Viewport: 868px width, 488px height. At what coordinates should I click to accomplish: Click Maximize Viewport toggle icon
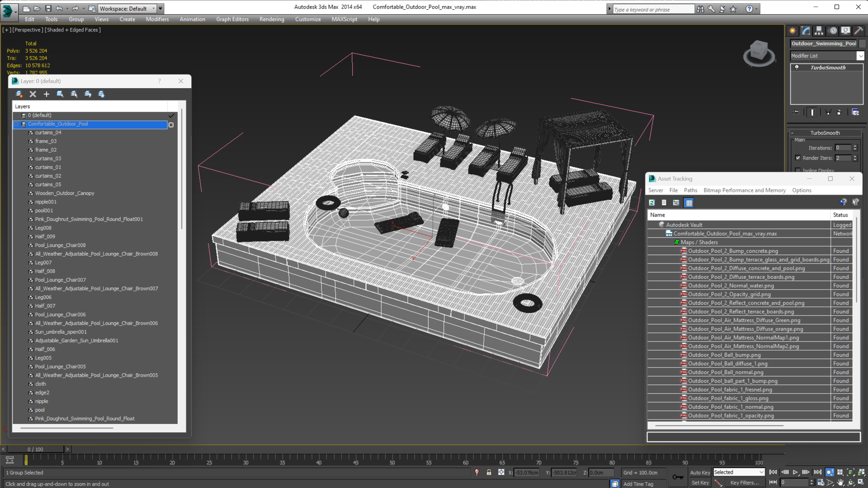coord(861,483)
